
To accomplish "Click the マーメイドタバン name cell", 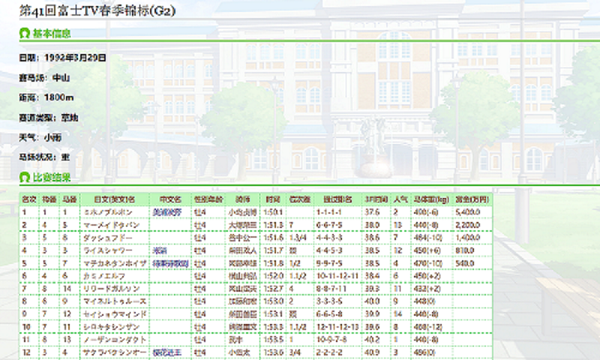I will pos(114,225).
